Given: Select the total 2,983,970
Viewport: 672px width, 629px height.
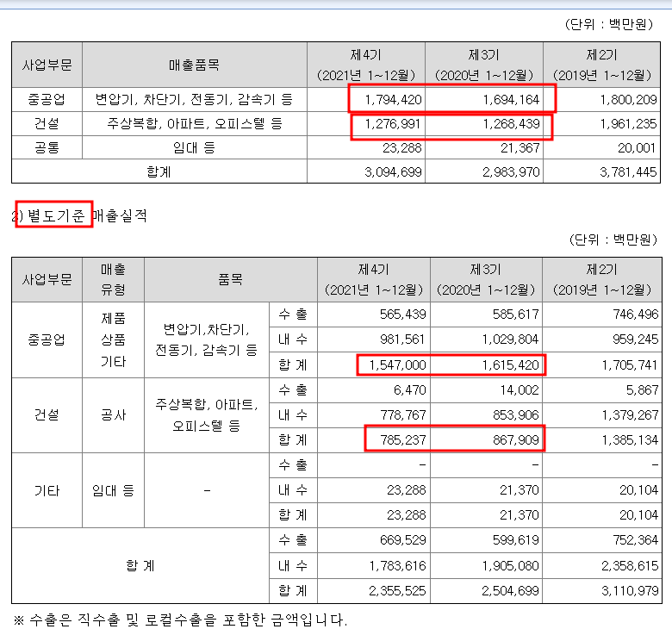Looking at the screenshot, I should (511, 172).
